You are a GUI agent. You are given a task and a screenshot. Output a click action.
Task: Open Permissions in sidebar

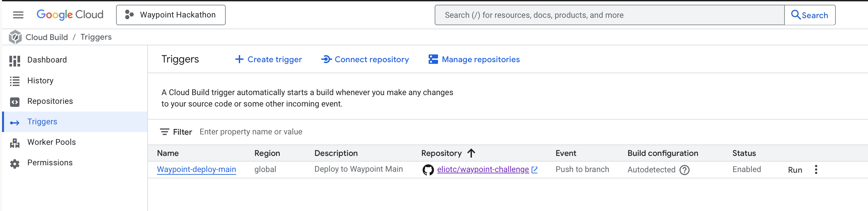50,163
